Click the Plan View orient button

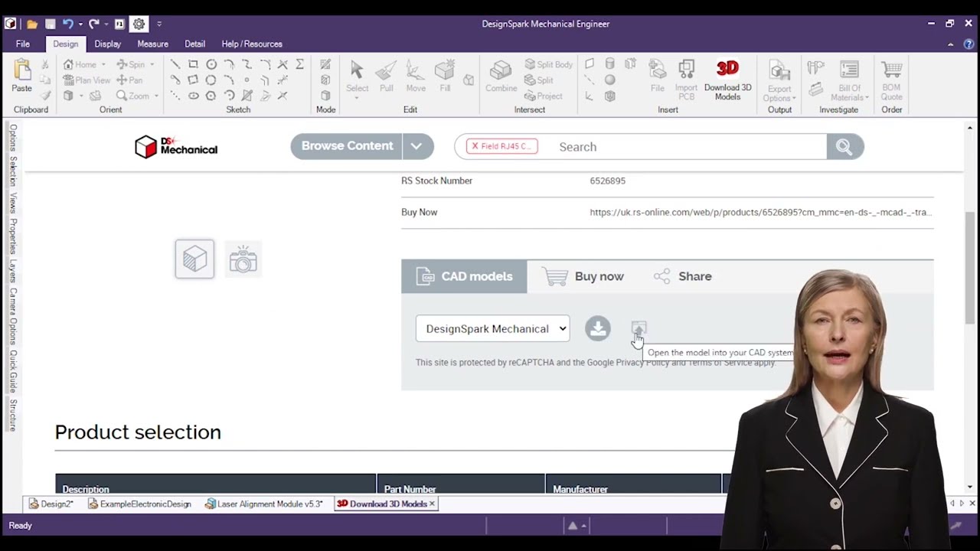click(x=87, y=80)
